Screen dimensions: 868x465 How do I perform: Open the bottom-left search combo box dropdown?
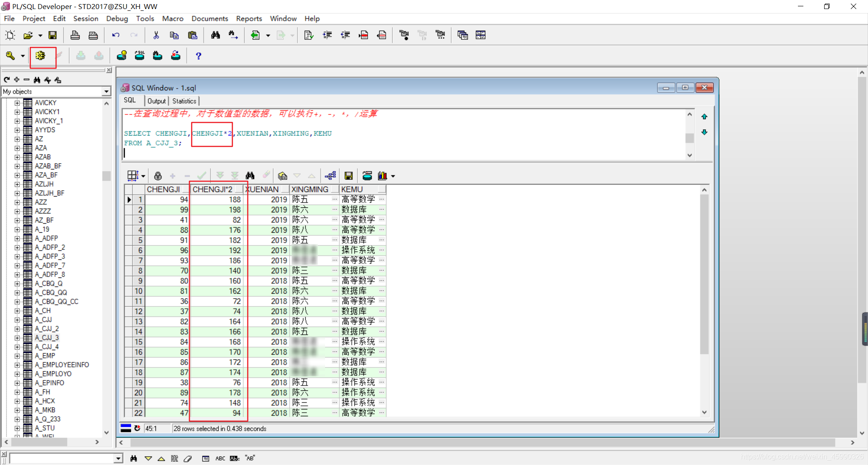click(x=118, y=459)
